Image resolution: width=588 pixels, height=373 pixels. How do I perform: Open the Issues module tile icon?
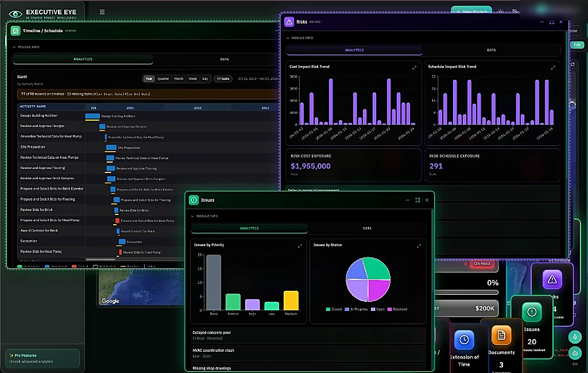point(532,312)
